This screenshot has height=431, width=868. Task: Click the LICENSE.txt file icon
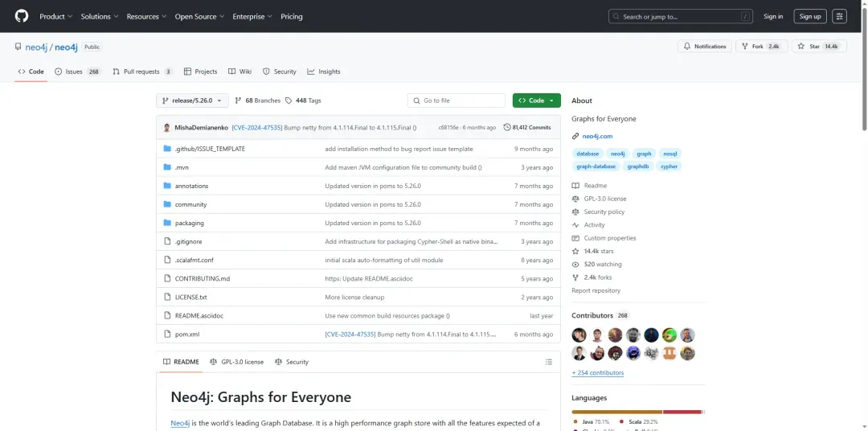(x=167, y=297)
